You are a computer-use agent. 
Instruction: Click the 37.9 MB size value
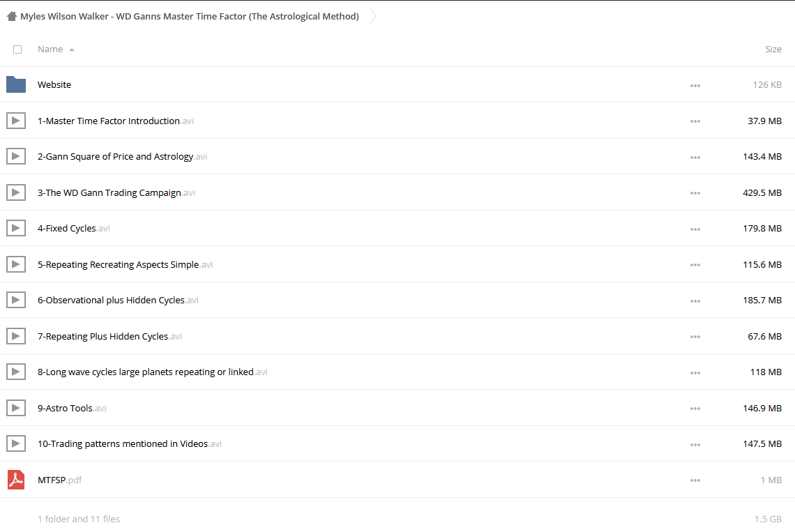(x=764, y=121)
